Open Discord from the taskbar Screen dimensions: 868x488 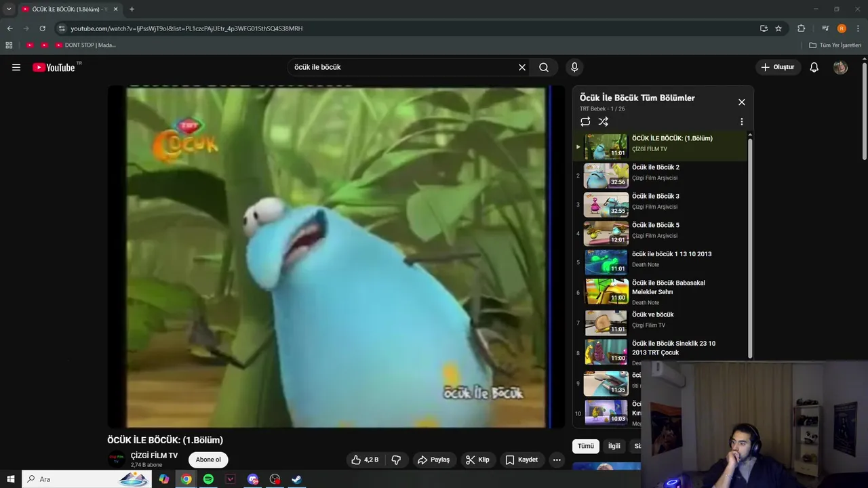click(253, 479)
